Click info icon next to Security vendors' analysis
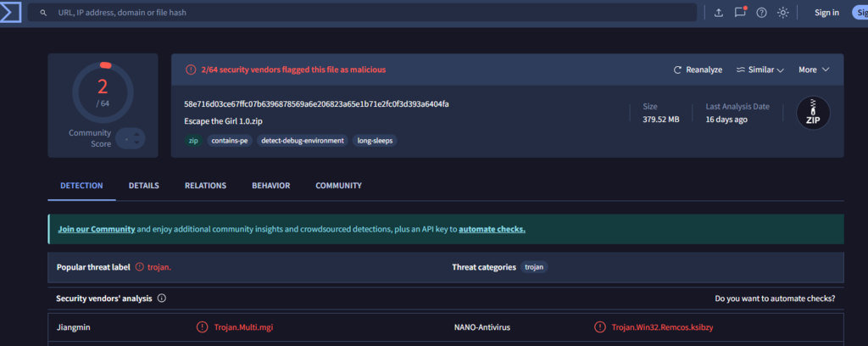 coord(162,299)
